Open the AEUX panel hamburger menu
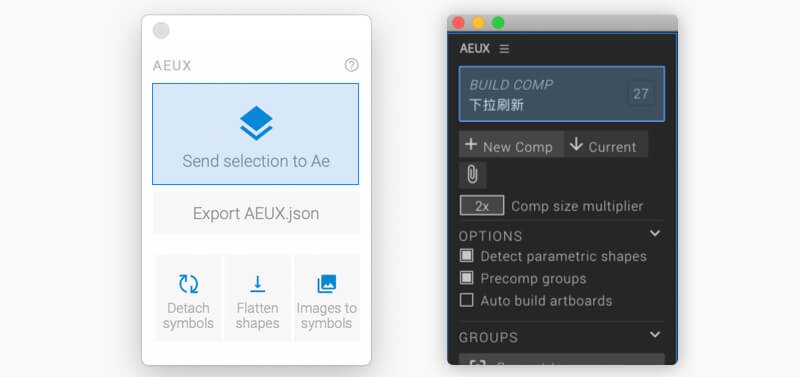This screenshot has height=377, width=800. pos(504,49)
